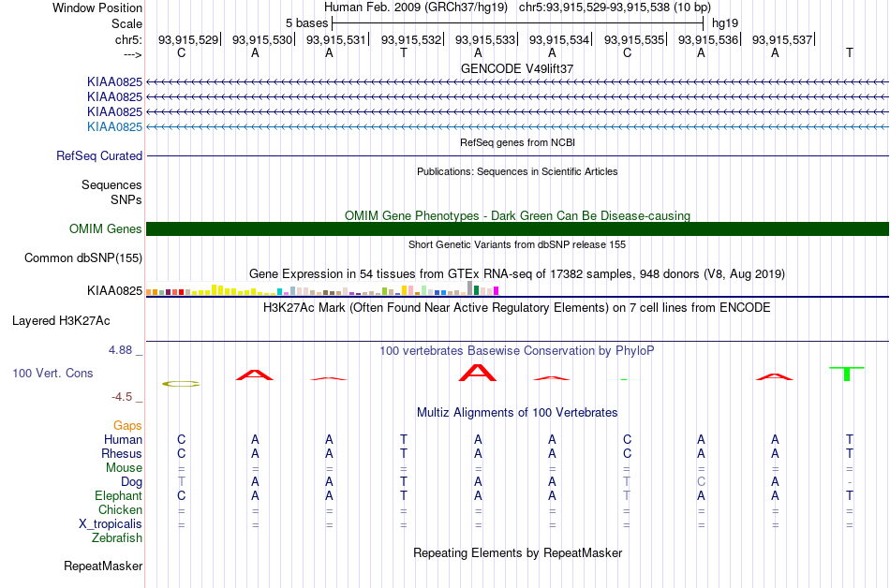Select the X_tropicalis alignment row label
Screen dimensions: 890x588
(x=111, y=524)
